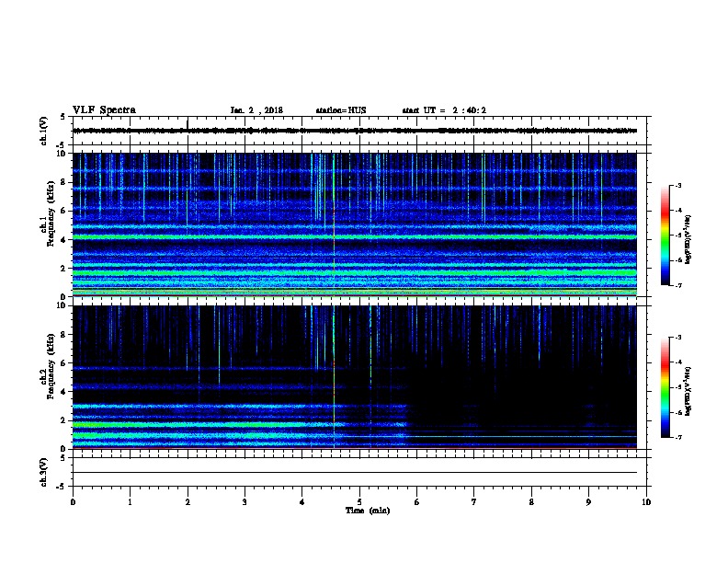Click the "station=HUS" header label
The height and width of the screenshot is (563, 728).
[x=341, y=110]
